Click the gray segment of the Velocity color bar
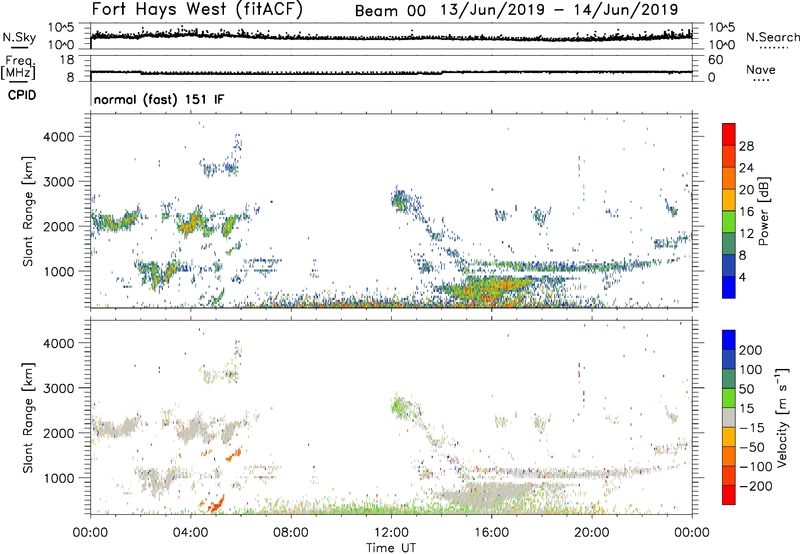 tap(729, 417)
